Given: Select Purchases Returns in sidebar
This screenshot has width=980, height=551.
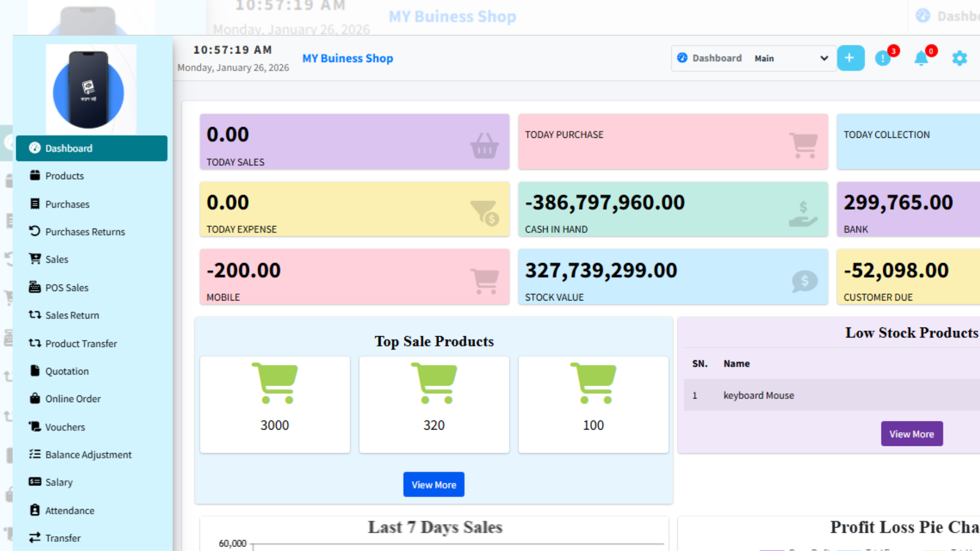Looking at the screenshot, I should click(85, 232).
